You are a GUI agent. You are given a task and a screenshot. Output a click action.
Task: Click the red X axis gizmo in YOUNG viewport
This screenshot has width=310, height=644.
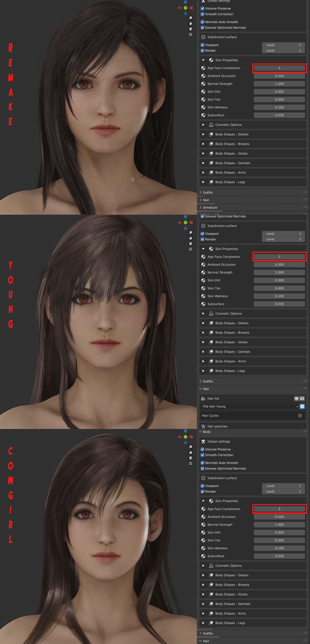(191, 223)
